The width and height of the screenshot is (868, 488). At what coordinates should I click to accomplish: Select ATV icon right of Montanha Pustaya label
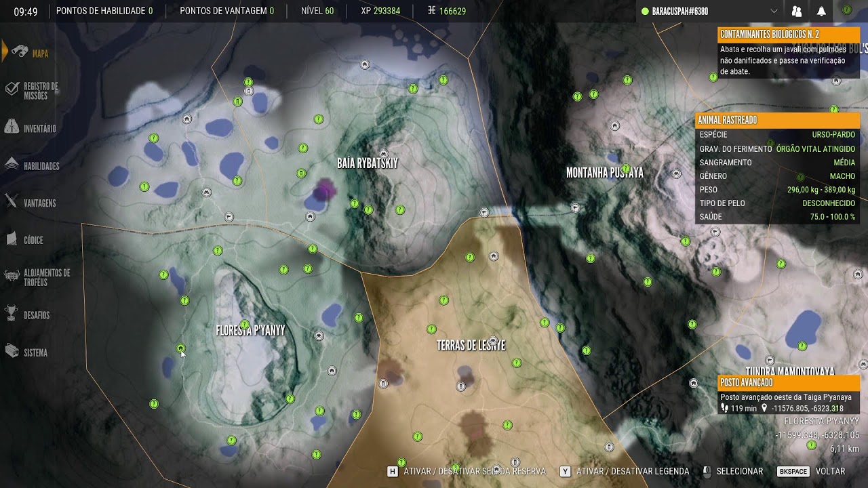676,174
